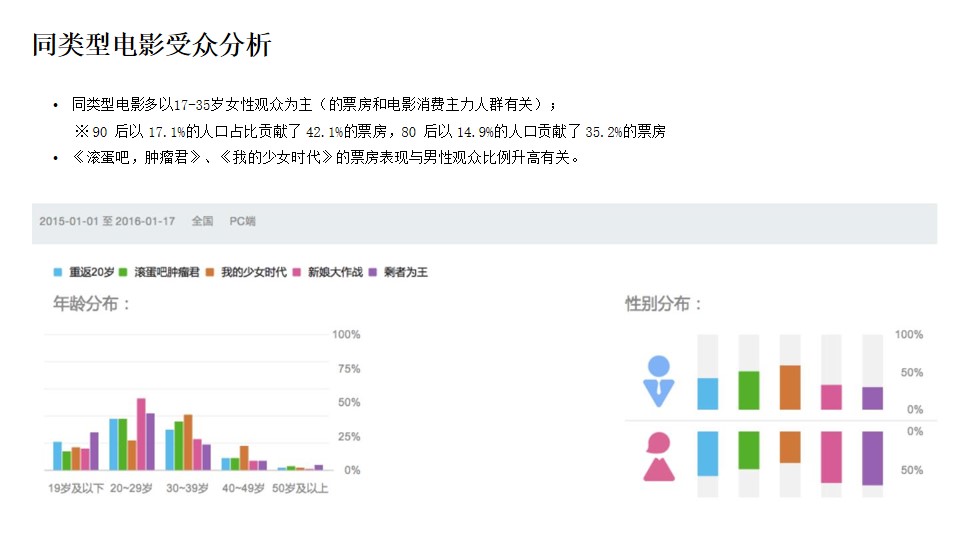Click the male gender icon
The height and width of the screenshot is (540, 960).
tap(659, 381)
